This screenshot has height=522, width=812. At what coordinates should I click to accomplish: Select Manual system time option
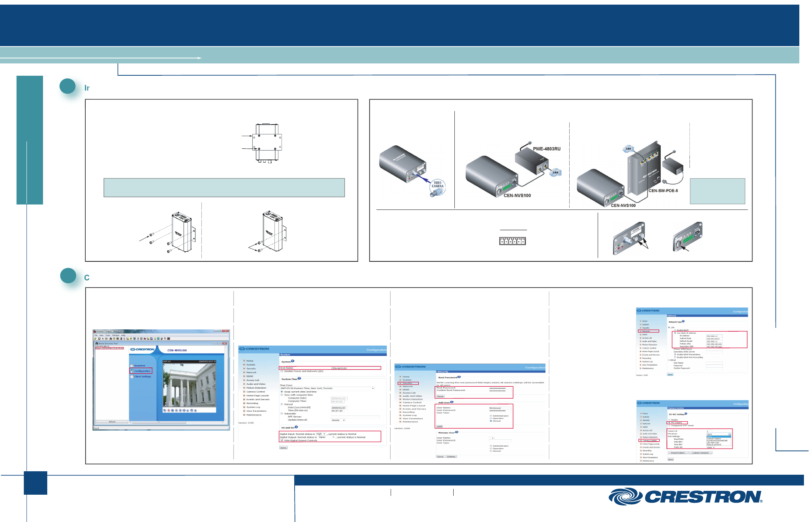(x=282, y=404)
